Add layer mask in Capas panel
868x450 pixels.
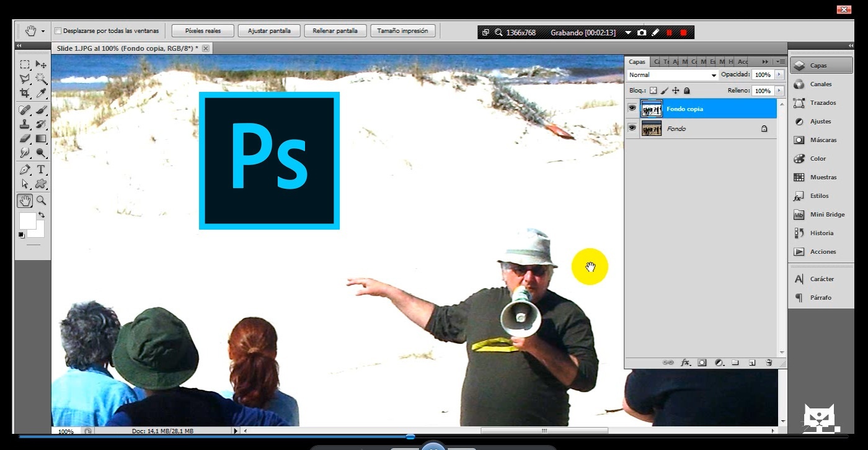point(702,362)
